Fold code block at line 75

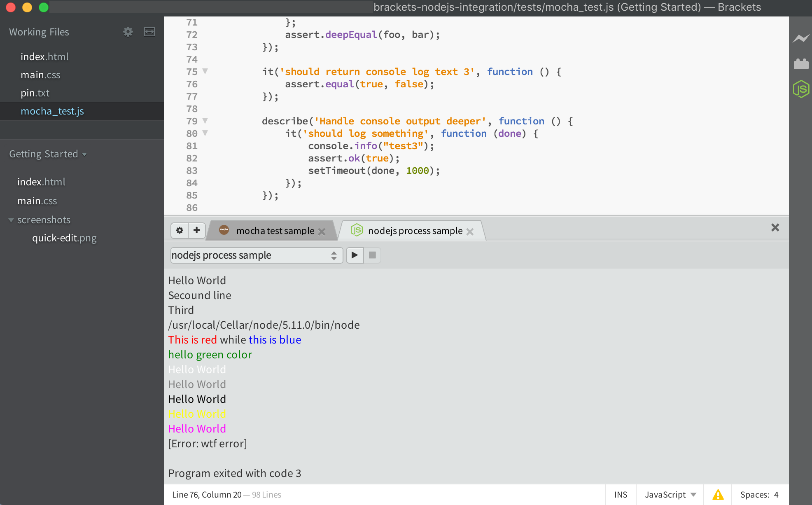(x=205, y=71)
